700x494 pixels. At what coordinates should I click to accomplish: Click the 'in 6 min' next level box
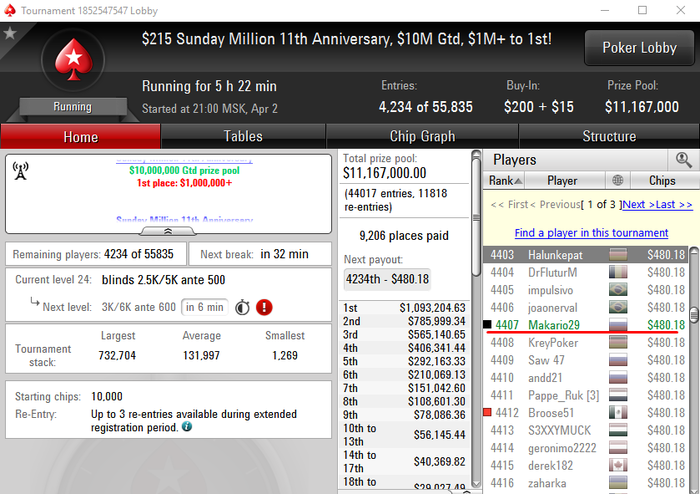(204, 307)
